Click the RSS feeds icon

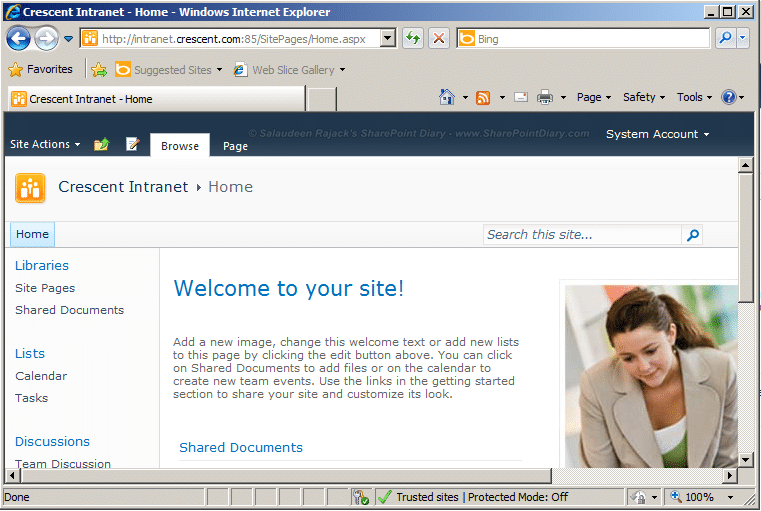(x=483, y=98)
